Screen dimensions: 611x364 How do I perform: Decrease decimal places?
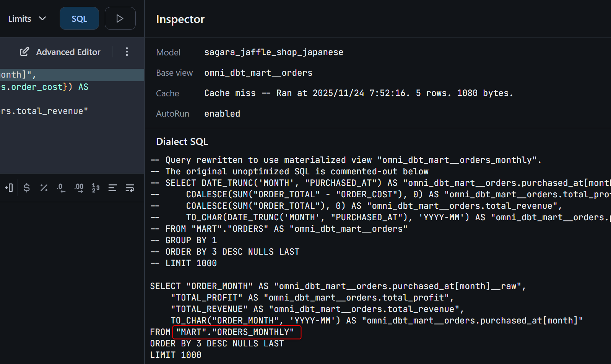coord(61,188)
